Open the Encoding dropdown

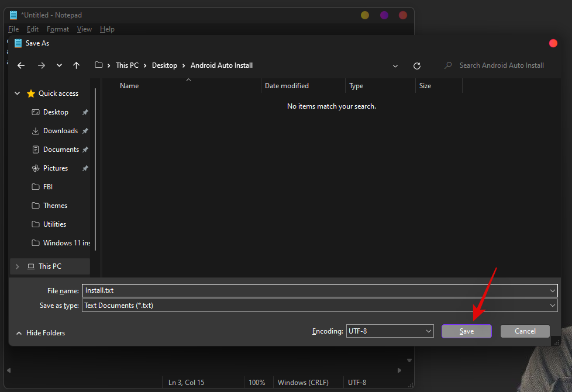point(390,331)
